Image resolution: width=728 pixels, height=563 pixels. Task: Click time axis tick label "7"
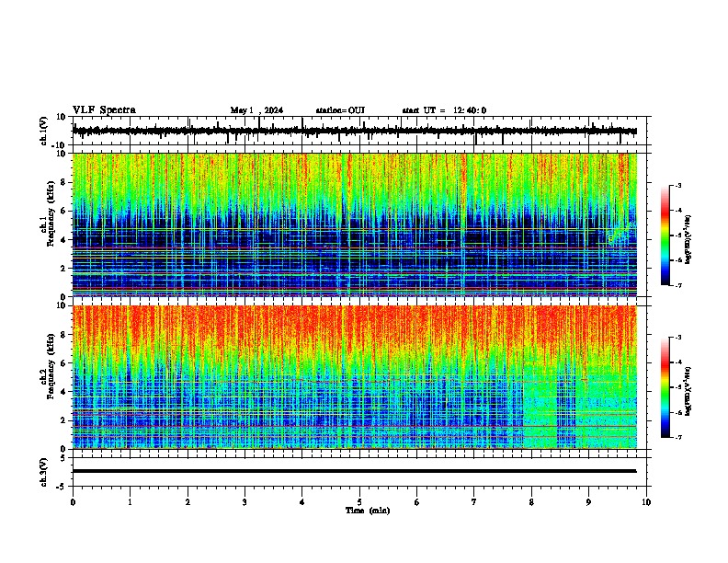[474, 502]
